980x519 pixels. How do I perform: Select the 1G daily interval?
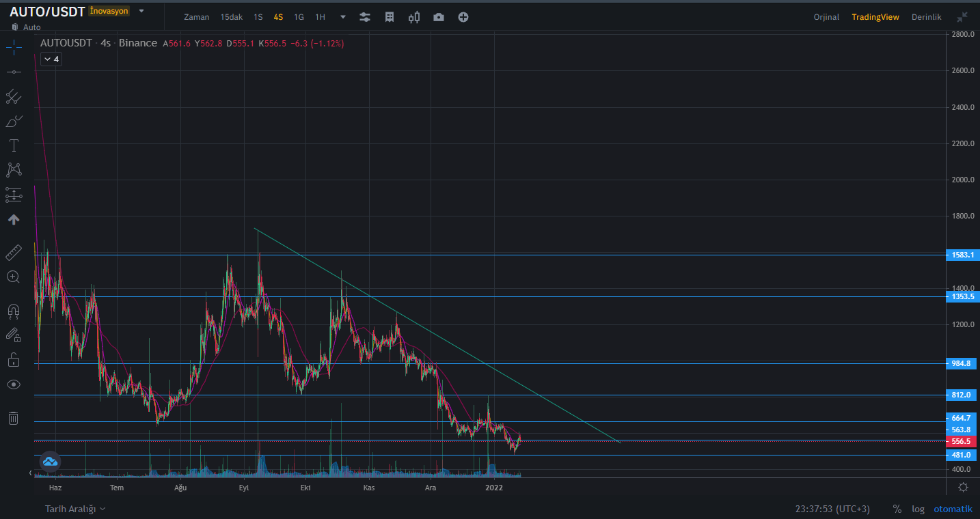click(299, 17)
